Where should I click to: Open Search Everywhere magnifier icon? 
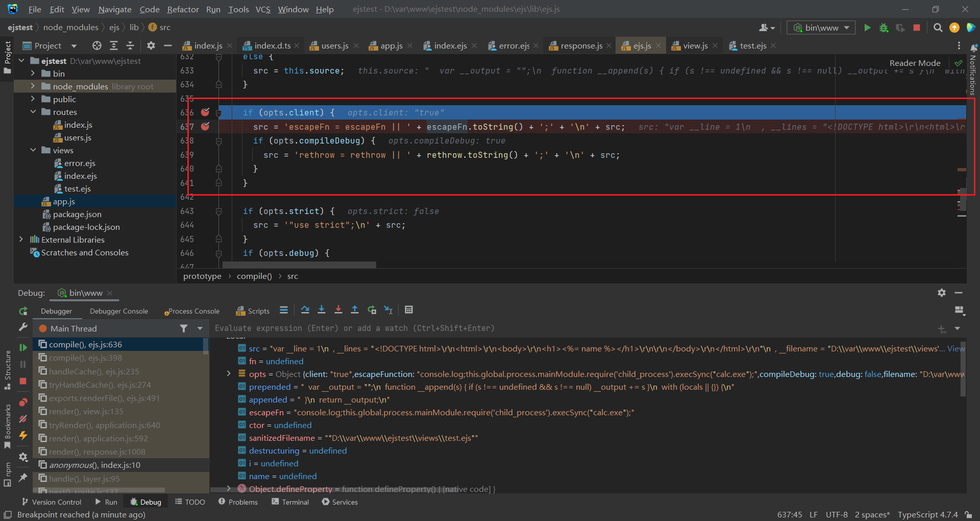coord(938,28)
